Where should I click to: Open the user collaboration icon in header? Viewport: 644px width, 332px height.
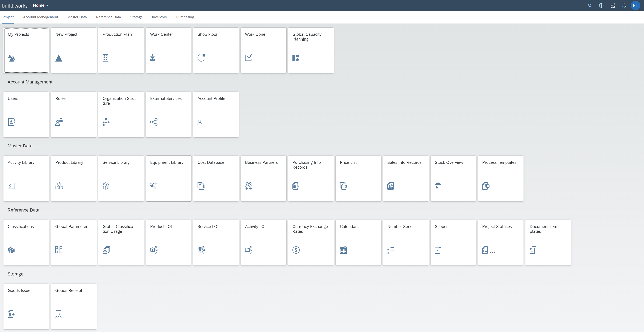[x=613, y=6]
